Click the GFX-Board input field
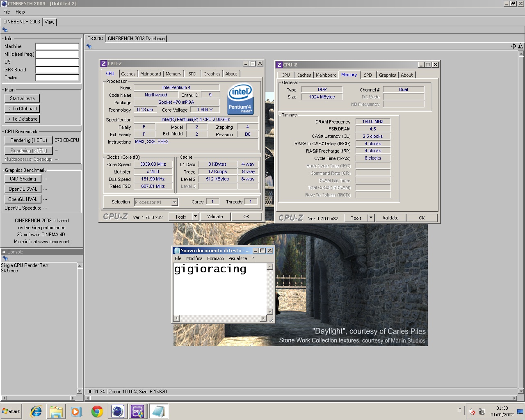This screenshot has width=525, height=420. pyautogui.click(x=57, y=70)
